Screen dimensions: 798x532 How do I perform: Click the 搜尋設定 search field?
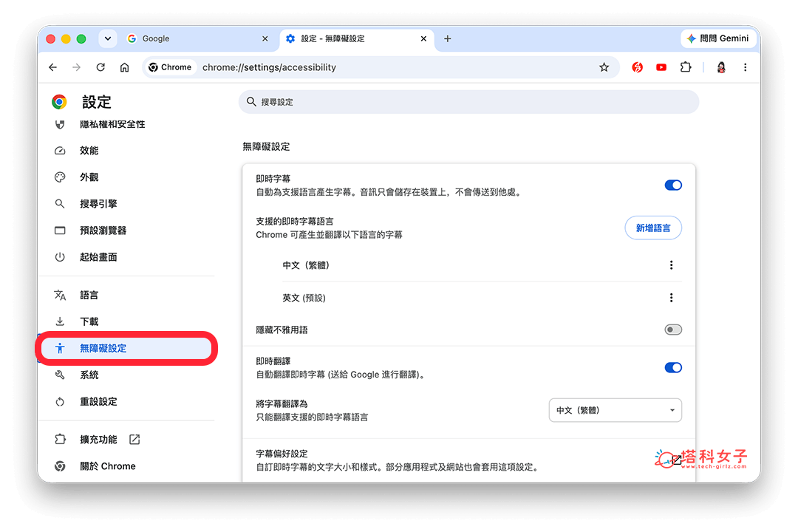coord(468,102)
